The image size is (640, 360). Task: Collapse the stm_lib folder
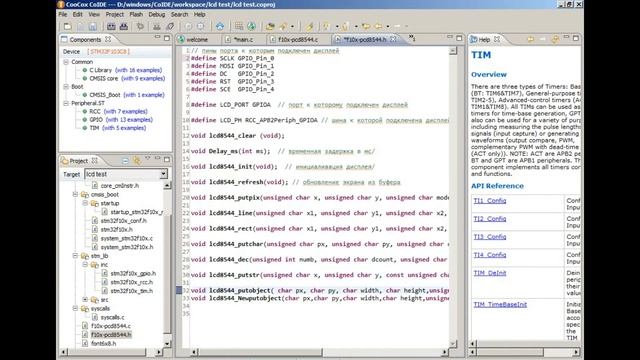point(76,256)
